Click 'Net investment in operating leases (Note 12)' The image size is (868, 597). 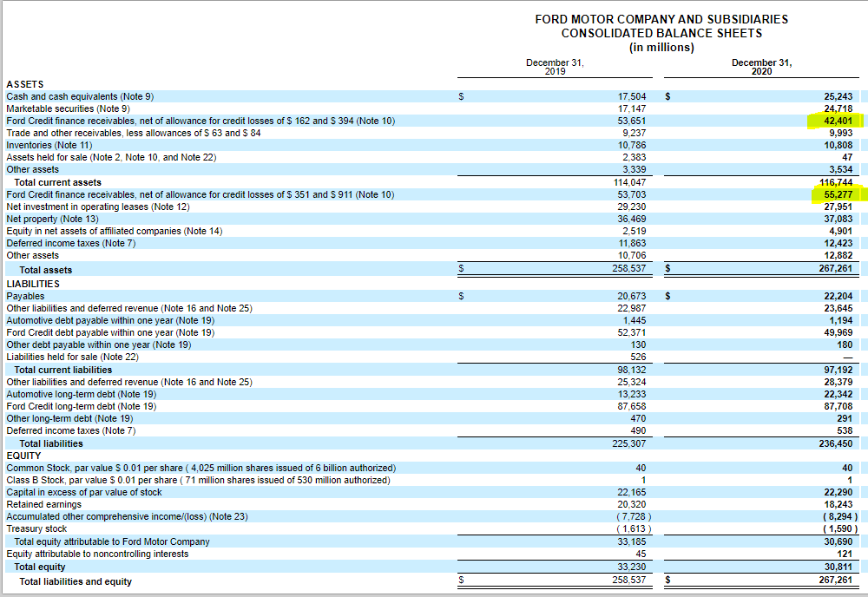click(x=98, y=207)
